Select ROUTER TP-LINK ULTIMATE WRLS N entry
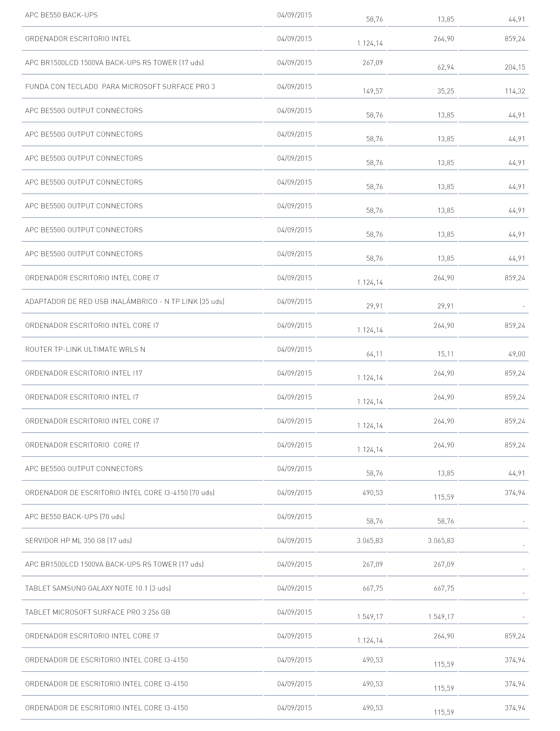The height and width of the screenshot is (731, 560). point(85,349)
